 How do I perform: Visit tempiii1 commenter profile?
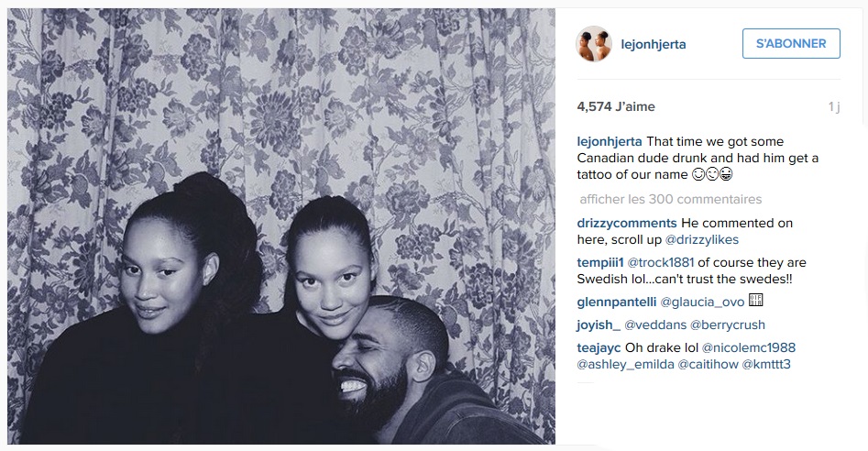click(x=600, y=262)
